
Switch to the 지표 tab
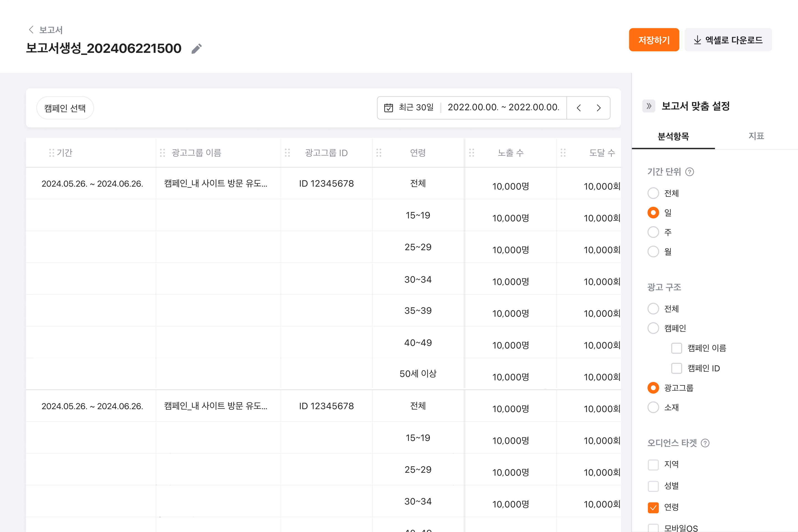pos(756,136)
